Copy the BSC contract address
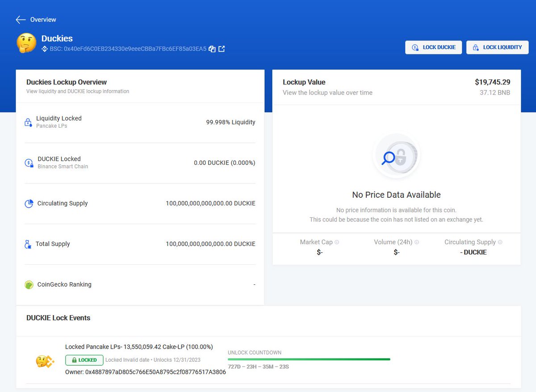The width and height of the screenshot is (536, 392). pyautogui.click(x=213, y=49)
